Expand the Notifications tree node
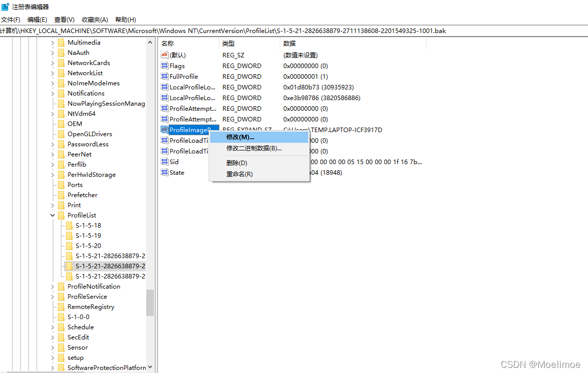Image resolution: width=588 pixels, height=373 pixels. [52, 94]
